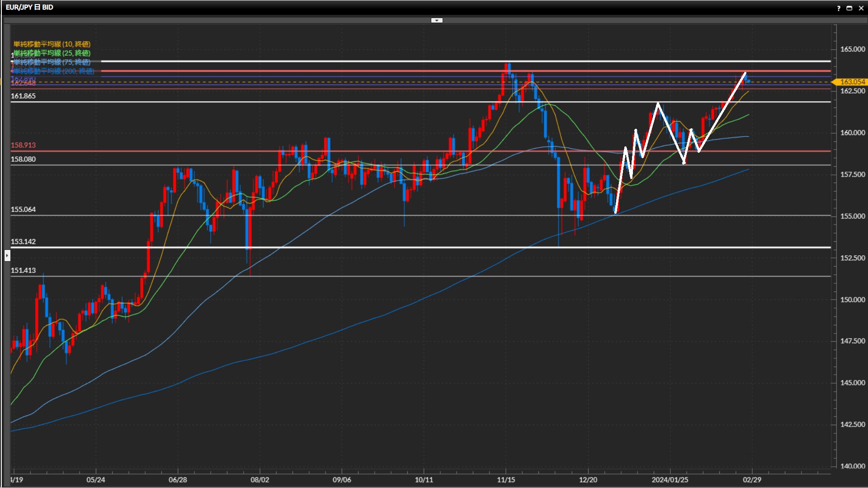This screenshot has height=488, width=868.
Task: Click the current price tag 163.054
Action: [x=852, y=82]
